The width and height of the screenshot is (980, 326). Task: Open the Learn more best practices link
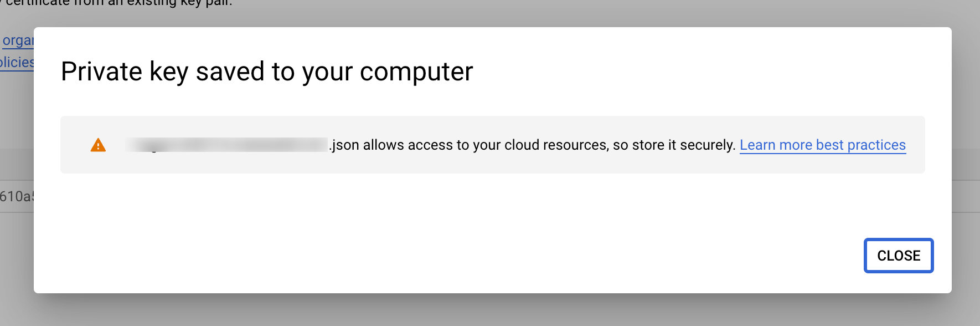[x=822, y=145]
